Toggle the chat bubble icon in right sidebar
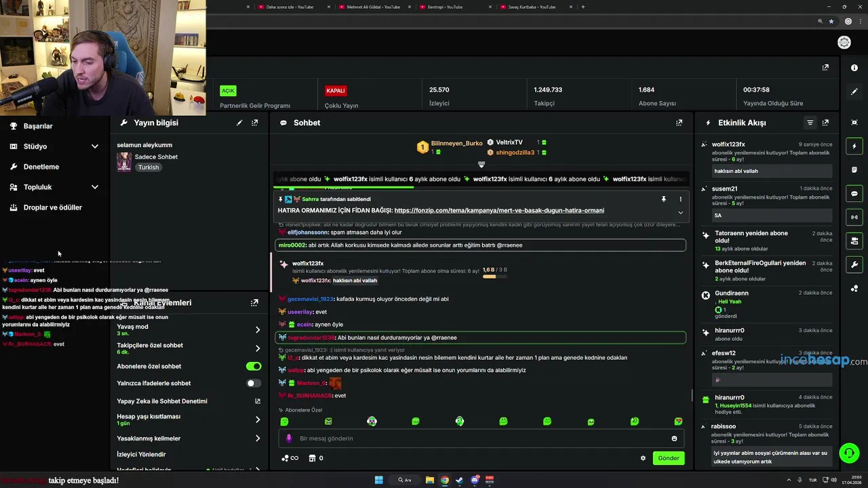 854,194
